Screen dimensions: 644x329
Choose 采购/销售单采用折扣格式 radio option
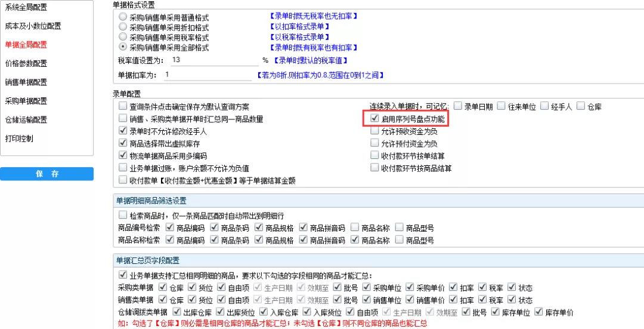(x=123, y=27)
